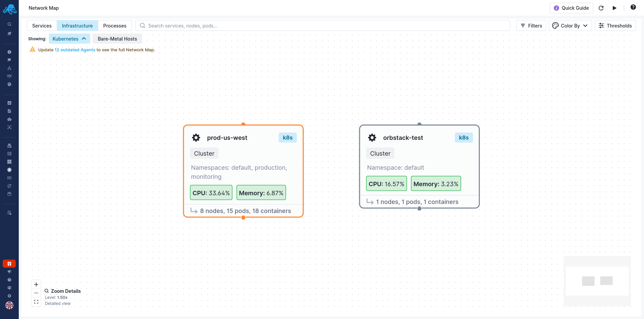644x319 pixels.
Task: Switch to the Processes tab
Action: pyautogui.click(x=115, y=25)
